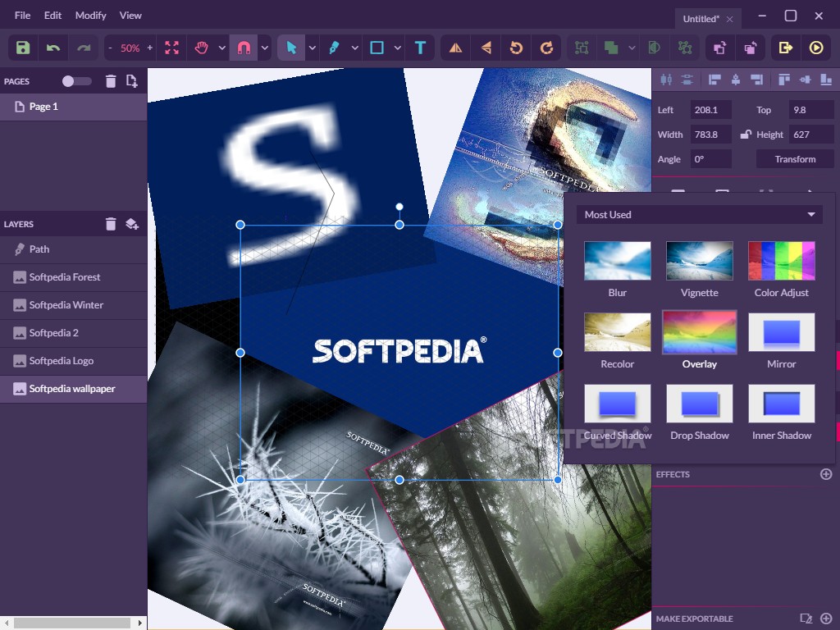The height and width of the screenshot is (630, 840).
Task: Click the Angle value field
Action: (x=711, y=159)
